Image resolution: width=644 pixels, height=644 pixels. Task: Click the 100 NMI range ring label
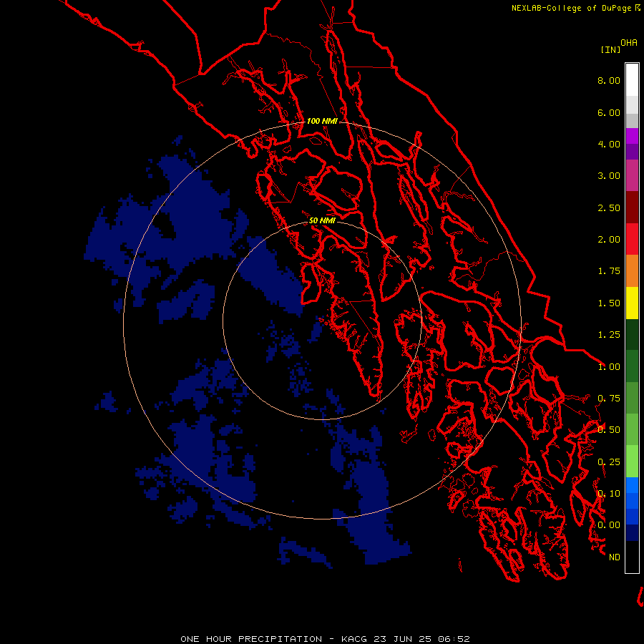(322, 121)
